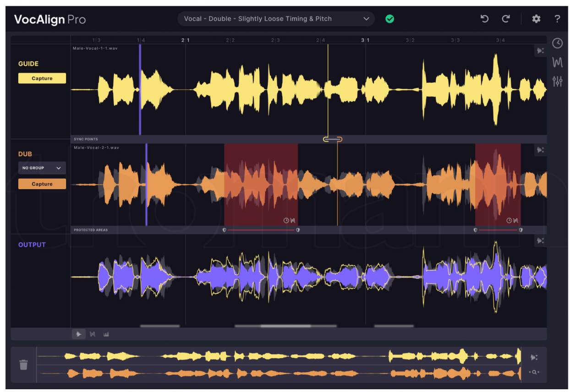Click the sync point handle on the Sync Points bar
Image resolution: width=570 pixels, height=392 pixels.
tap(332, 139)
